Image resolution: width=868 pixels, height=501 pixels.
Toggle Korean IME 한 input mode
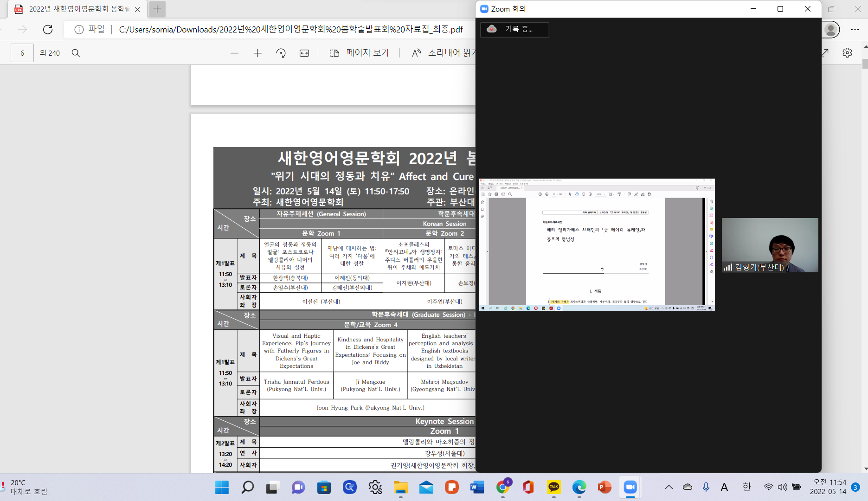[x=746, y=487]
